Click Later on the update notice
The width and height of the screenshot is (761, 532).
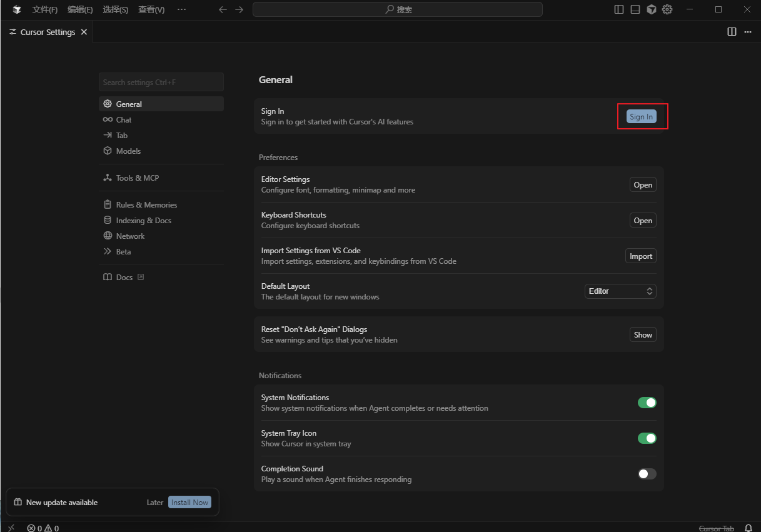[x=155, y=502]
